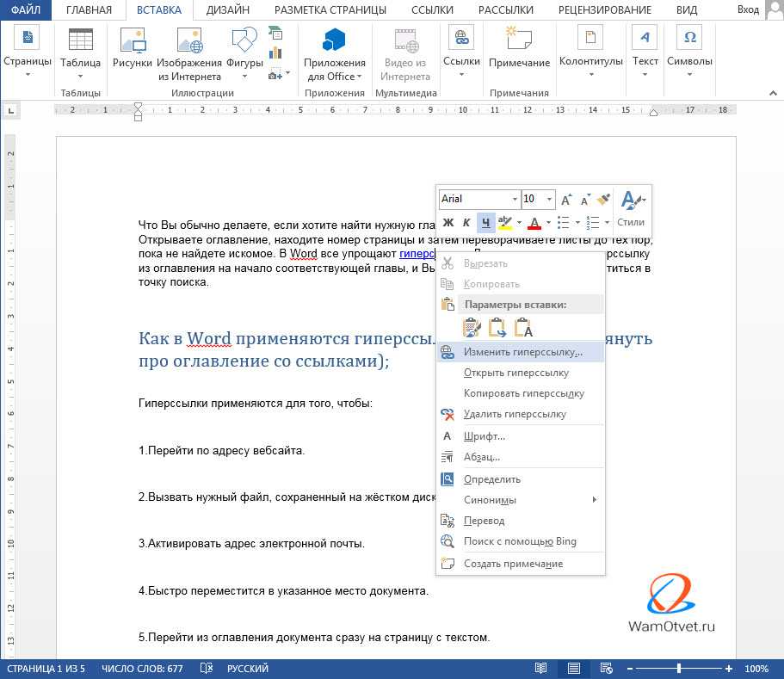Viewport: 784px width, 679px height.
Task: Switch to Web Layout view in status bar
Action: pyautogui.click(x=606, y=669)
